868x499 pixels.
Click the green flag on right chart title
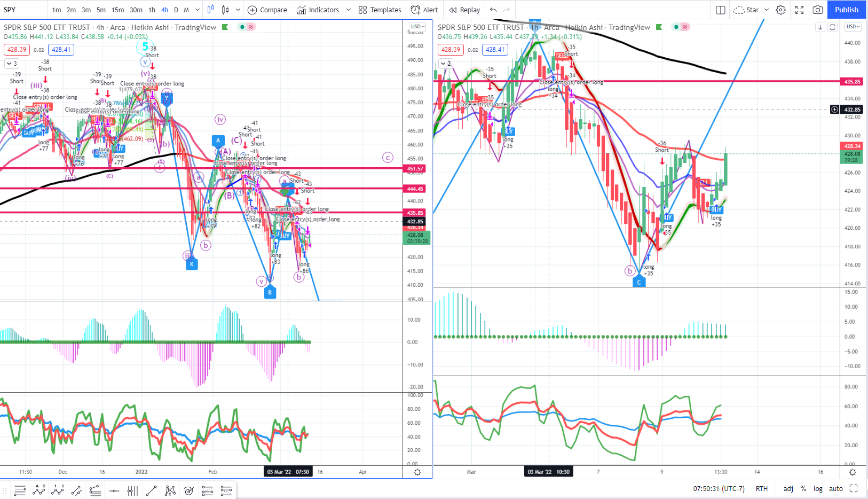pos(659,27)
